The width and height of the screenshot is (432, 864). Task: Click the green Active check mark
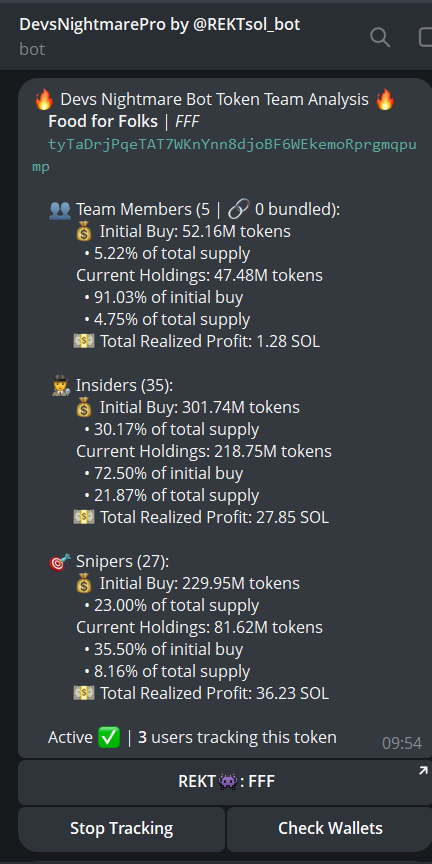pyautogui.click(x=109, y=737)
